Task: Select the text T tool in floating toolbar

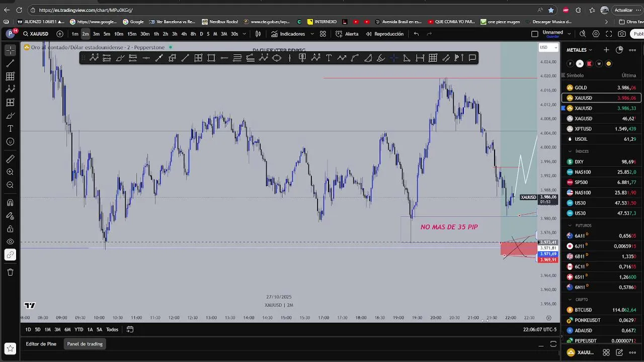Action: 329,58
